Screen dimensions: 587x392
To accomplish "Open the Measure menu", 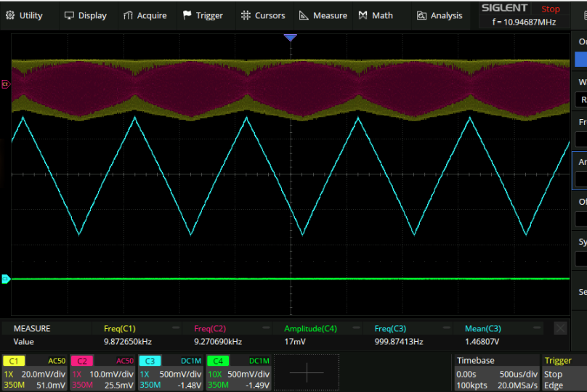I will tap(323, 15).
